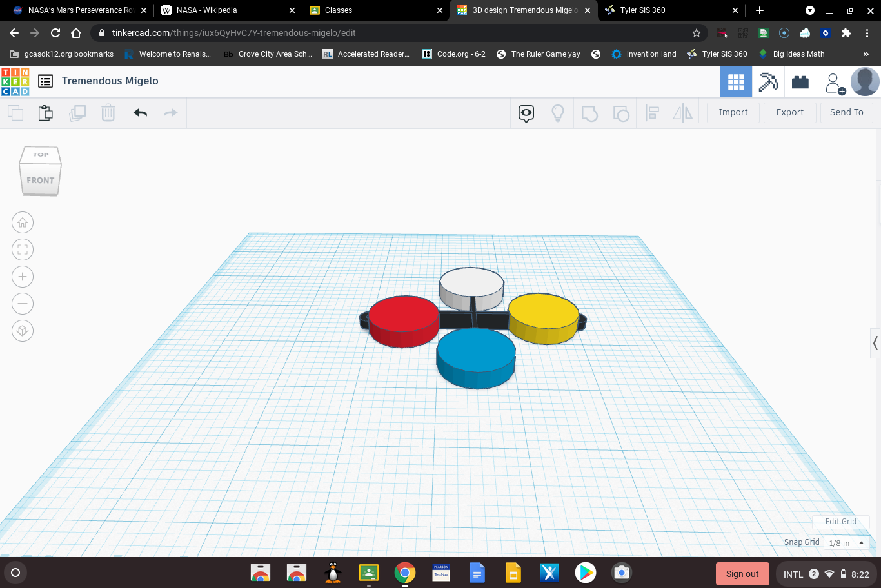The height and width of the screenshot is (588, 881).
Task: Open the gcasdk12.org bookmarks folder
Action: point(62,54)
